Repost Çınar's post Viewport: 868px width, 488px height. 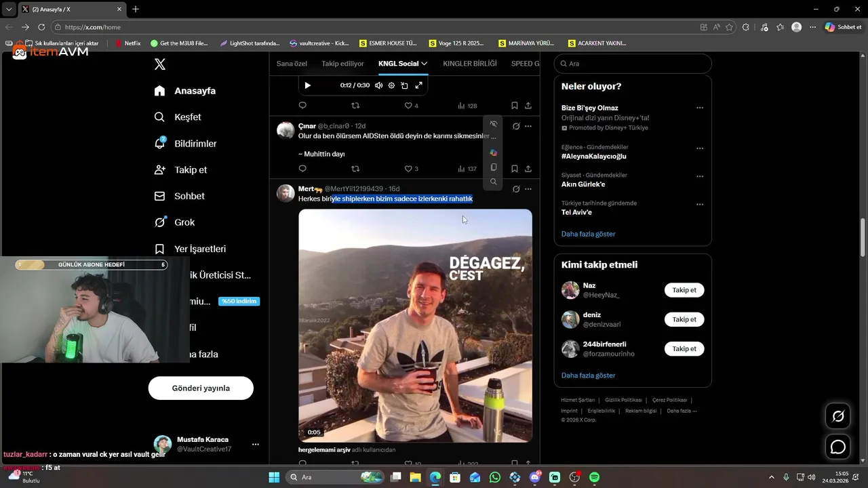355,169
